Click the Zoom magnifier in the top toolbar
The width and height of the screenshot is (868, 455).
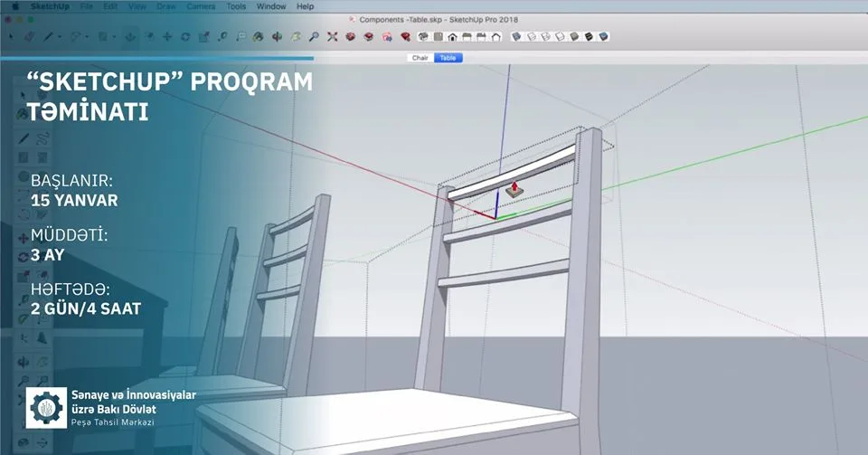coord(314,37)
